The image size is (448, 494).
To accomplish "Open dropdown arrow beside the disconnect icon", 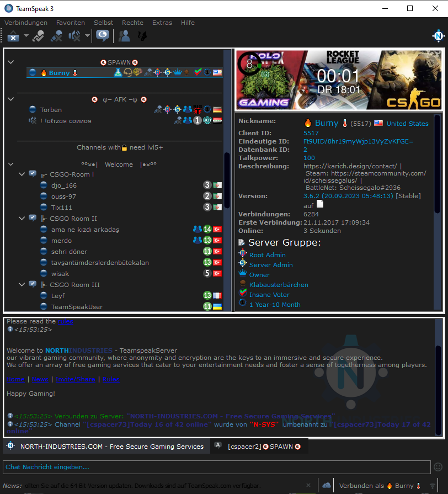I will (26, 36).
